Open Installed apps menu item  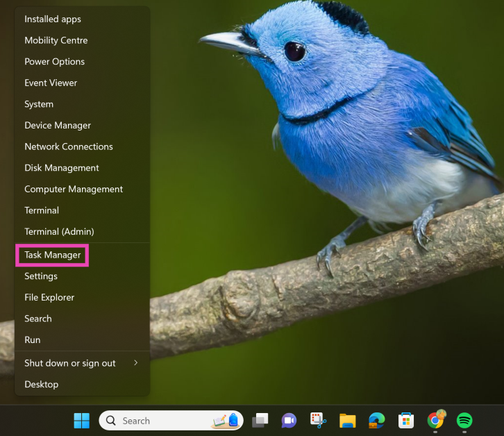53,19
